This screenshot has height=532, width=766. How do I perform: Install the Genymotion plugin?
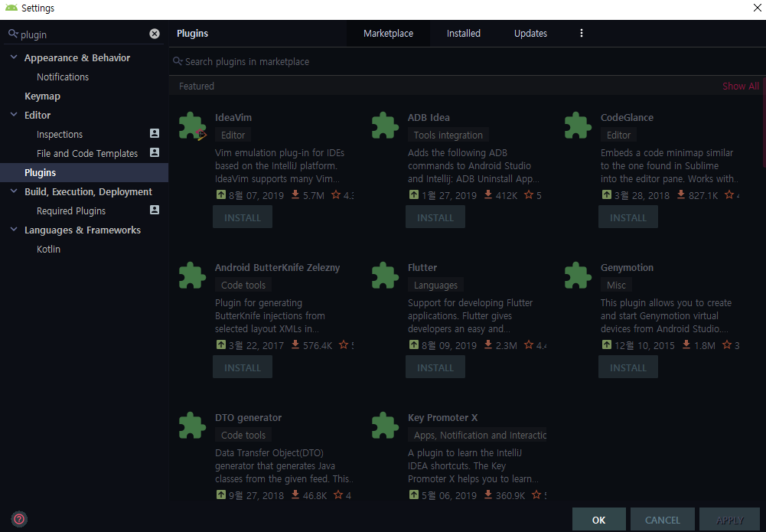click(627, 367)
